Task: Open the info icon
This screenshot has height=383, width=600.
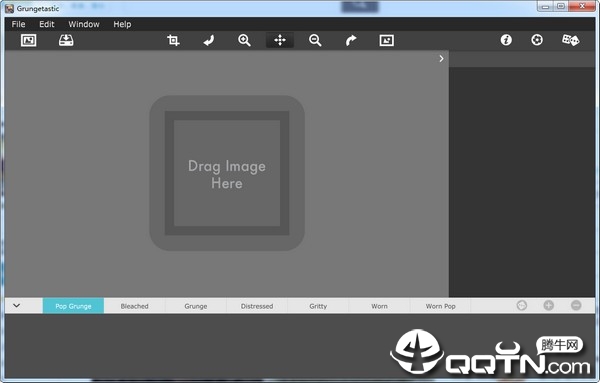Action: click(x=506, y=40)
